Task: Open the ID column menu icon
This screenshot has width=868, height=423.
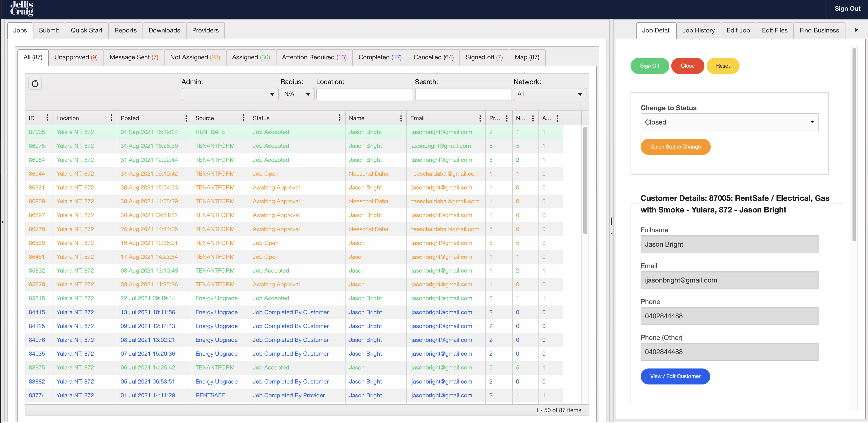Action: point(47,117)
